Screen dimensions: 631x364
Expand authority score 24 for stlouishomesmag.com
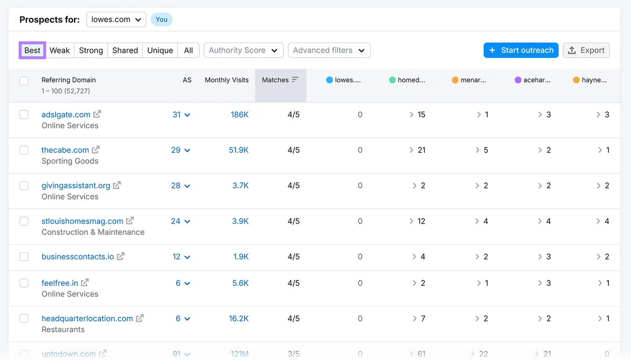181,221
